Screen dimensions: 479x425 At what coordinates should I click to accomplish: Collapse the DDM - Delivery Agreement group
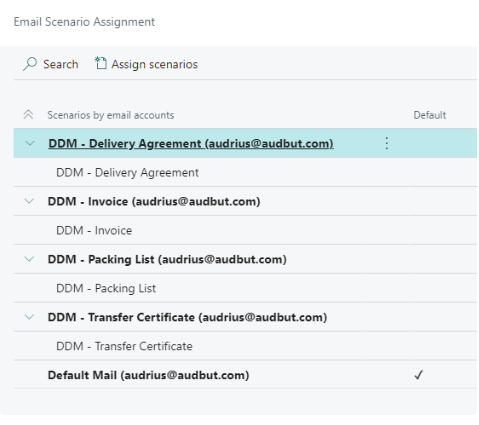(x=30, y=143)
